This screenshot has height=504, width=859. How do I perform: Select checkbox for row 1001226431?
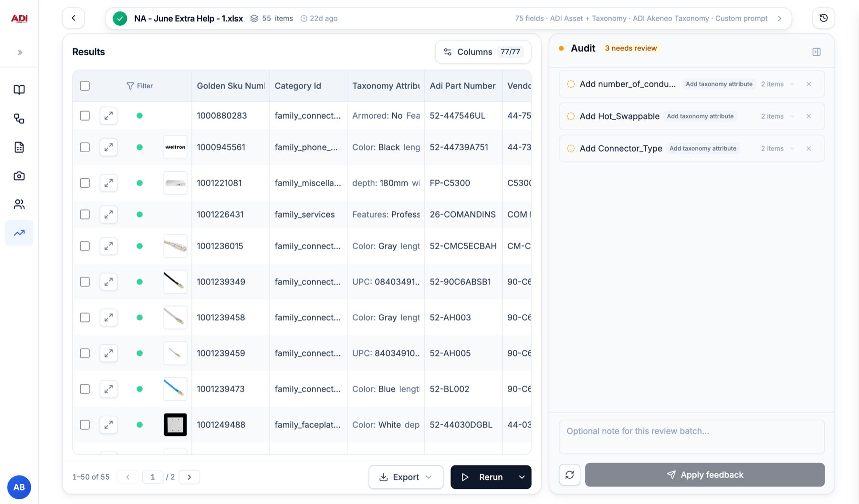(x=85, y=215)
